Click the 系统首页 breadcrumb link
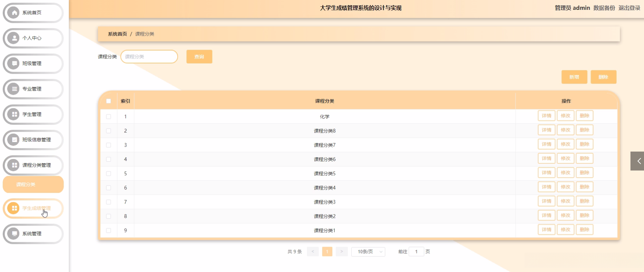 click(x=117, y=34)
